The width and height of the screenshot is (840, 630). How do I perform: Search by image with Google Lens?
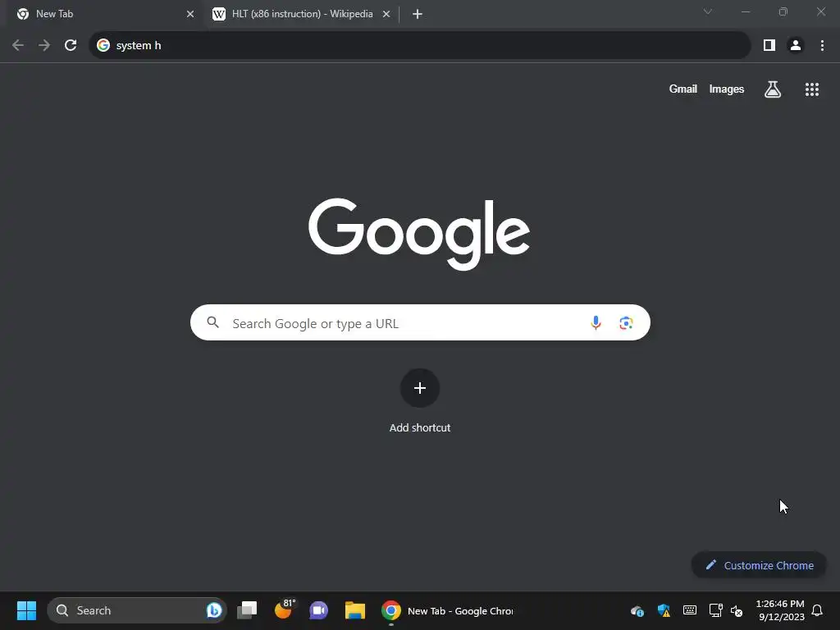pos(626,322)
